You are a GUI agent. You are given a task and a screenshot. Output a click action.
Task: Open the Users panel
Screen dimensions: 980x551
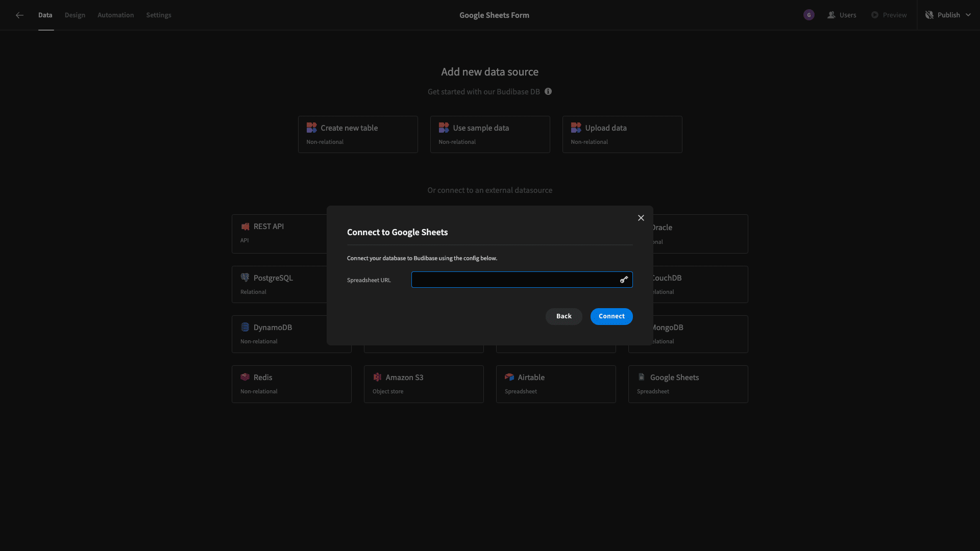click(842, 15)
